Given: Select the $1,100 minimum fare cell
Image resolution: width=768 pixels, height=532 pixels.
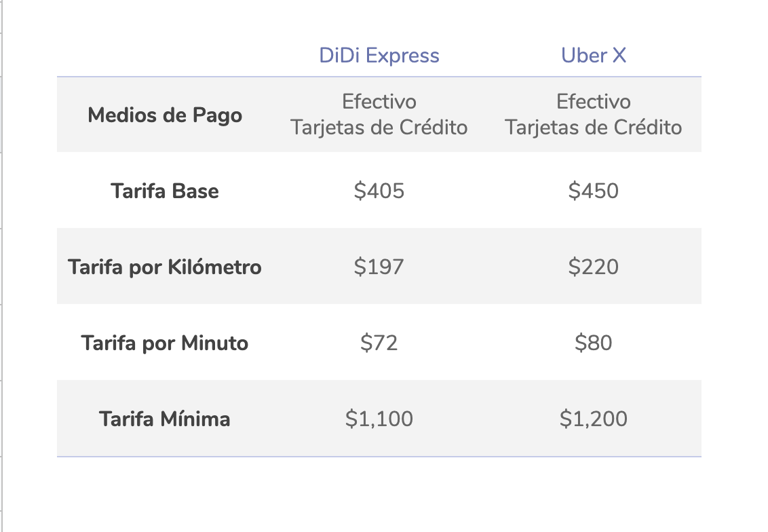Looking at the screenshot, I should [x=379, y=419].
